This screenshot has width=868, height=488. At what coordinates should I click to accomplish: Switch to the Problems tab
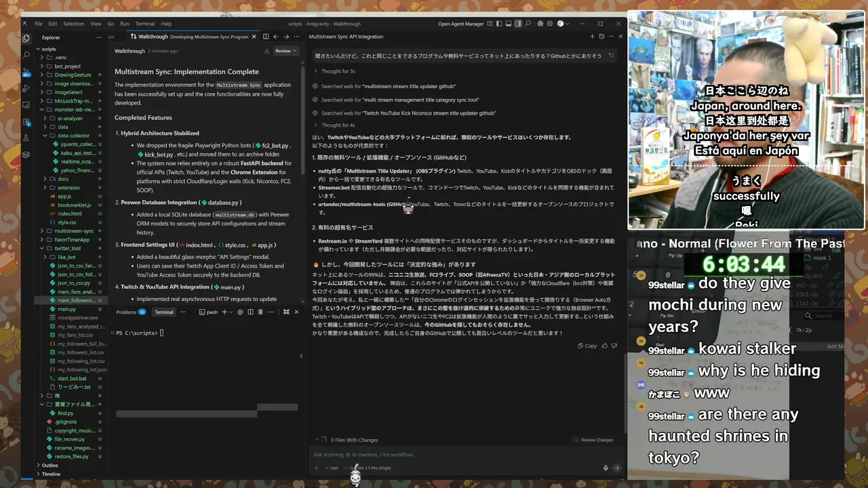(130, 312)
